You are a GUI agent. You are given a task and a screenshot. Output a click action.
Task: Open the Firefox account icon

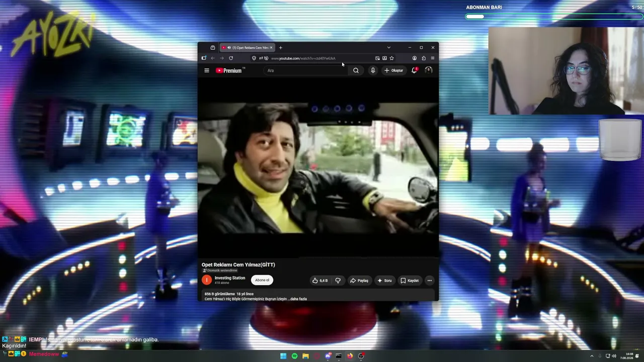point(415,58)
